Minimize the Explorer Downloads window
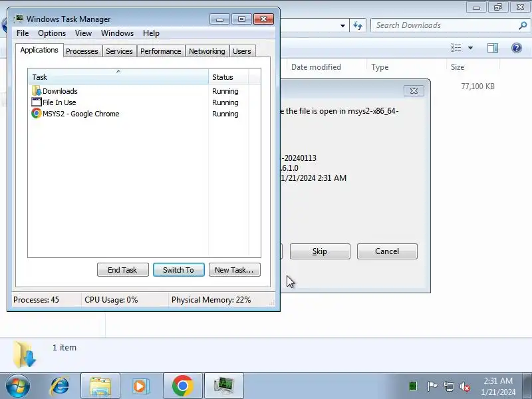The image size is (532, 399). tap(476, 7)
